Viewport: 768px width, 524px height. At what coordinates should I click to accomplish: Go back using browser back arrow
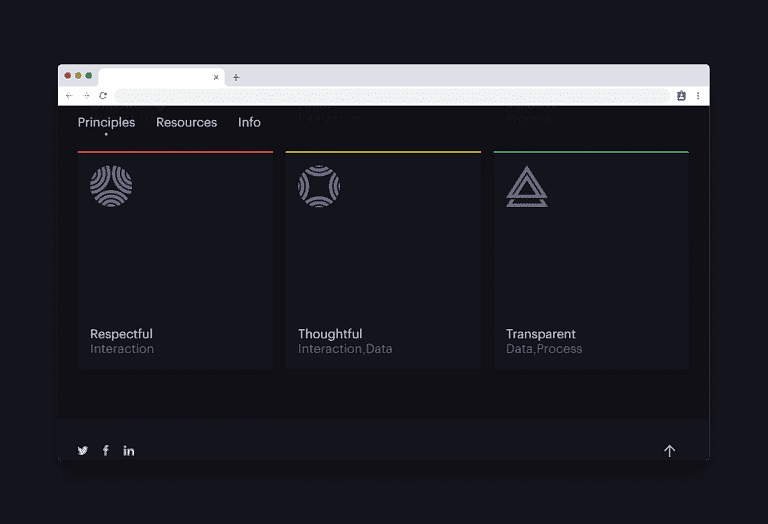tap(69, 95)
